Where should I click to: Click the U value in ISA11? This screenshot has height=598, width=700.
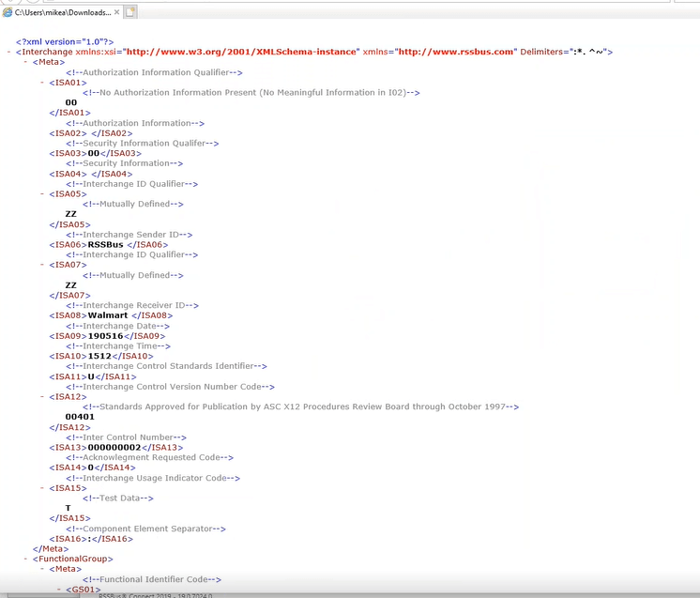(x=91, y=376)
